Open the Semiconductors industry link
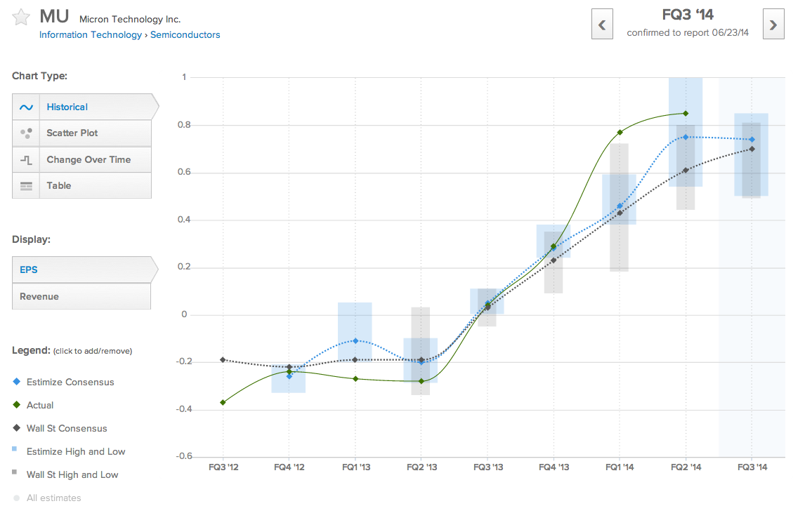This screenshot has height=506, width=812. click(185, 34)
